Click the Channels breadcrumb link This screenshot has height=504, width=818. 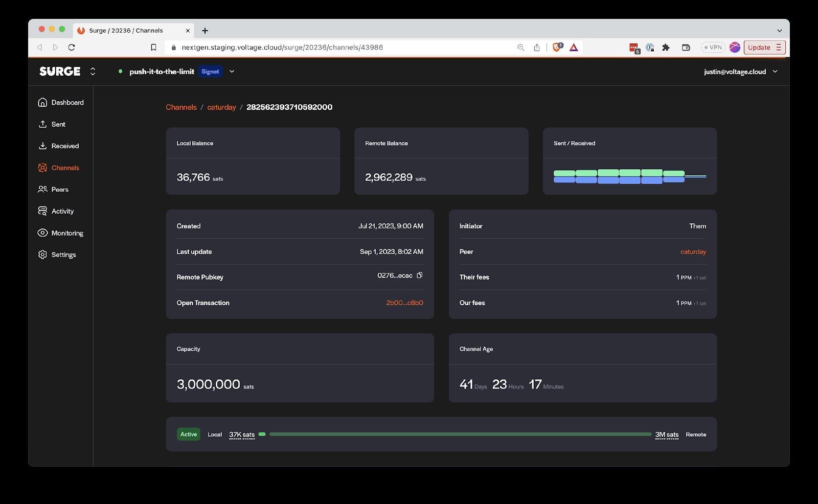point(181,107)
